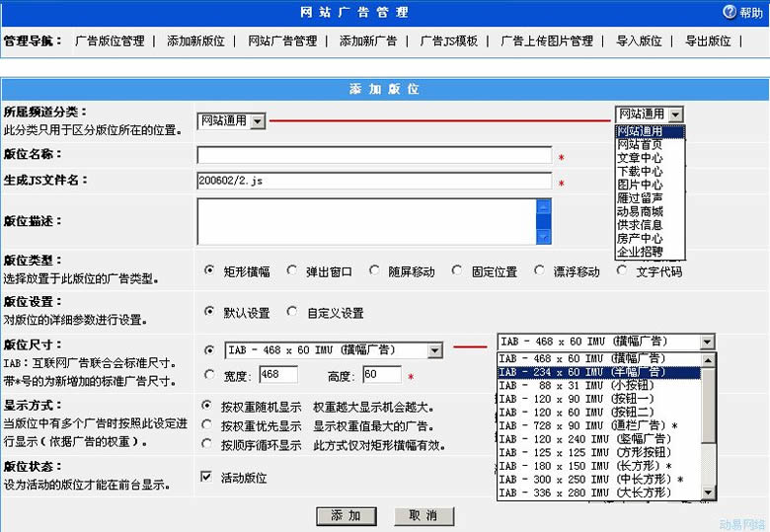The height and width of the screenshot is (532, 770).
Task: Select 固定位置 ad type radio
Action: coord(457,270)
